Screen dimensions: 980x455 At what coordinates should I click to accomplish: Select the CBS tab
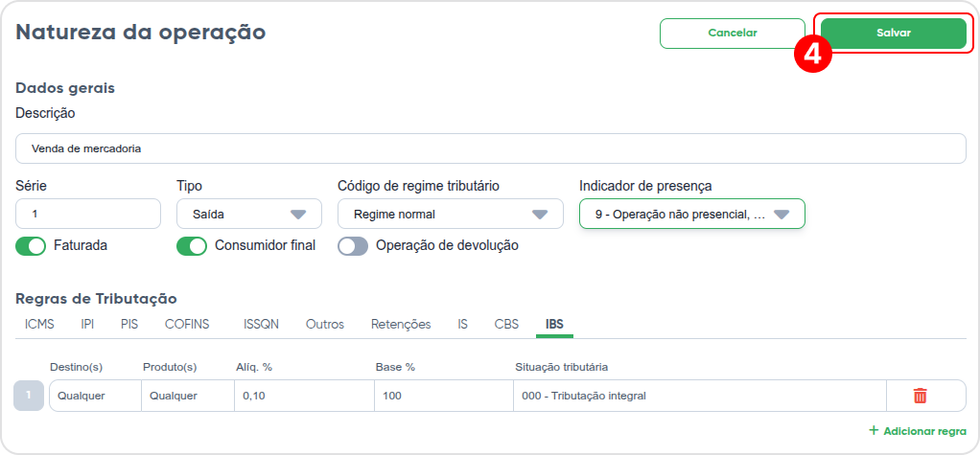[x=506, y=325]
